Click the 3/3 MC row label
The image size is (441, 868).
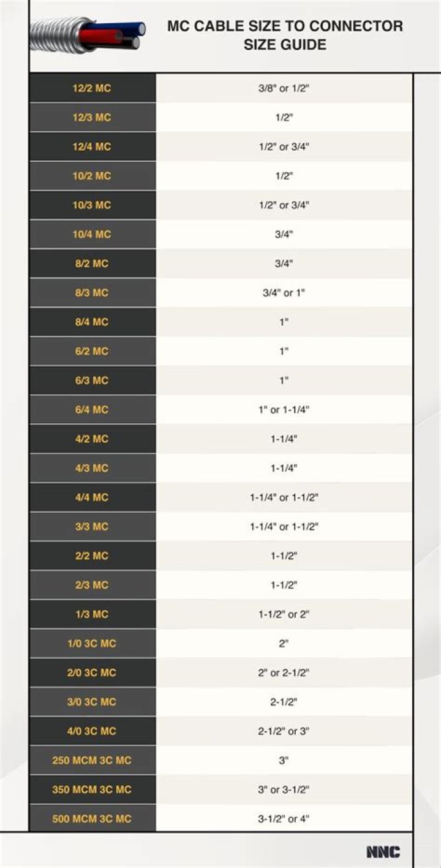pyautogui.click(x=92, y=527)
